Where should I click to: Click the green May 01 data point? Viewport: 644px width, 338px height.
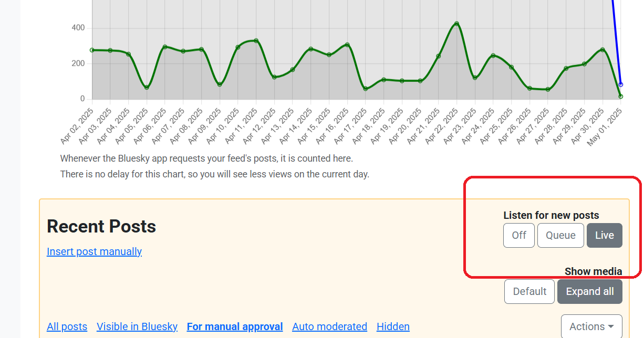click(620, 97)
